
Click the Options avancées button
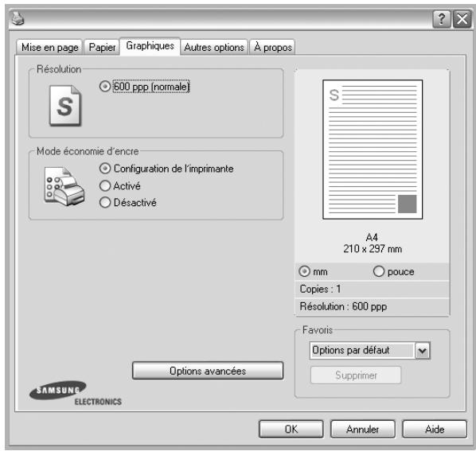pos(208,371)
